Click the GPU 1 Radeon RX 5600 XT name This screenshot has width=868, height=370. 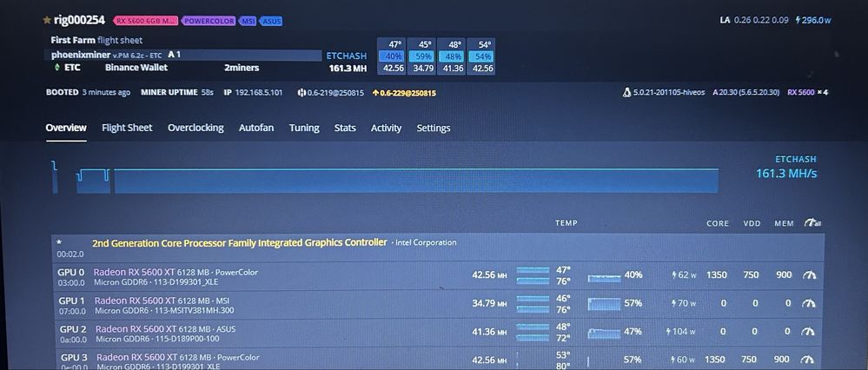136,301
